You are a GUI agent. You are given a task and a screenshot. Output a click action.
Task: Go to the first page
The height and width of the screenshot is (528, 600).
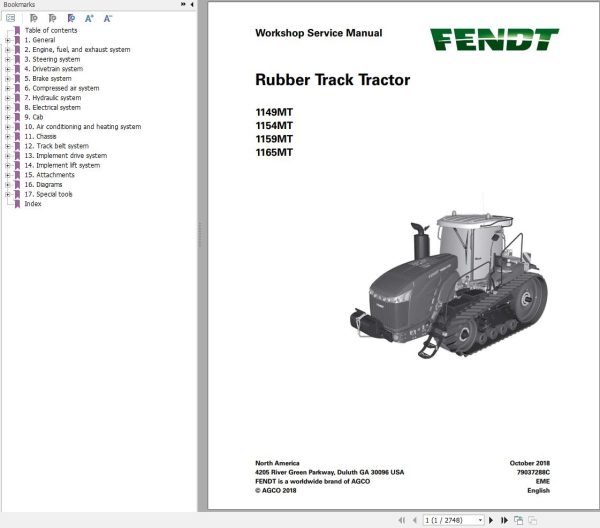click(x=401, y=520)
